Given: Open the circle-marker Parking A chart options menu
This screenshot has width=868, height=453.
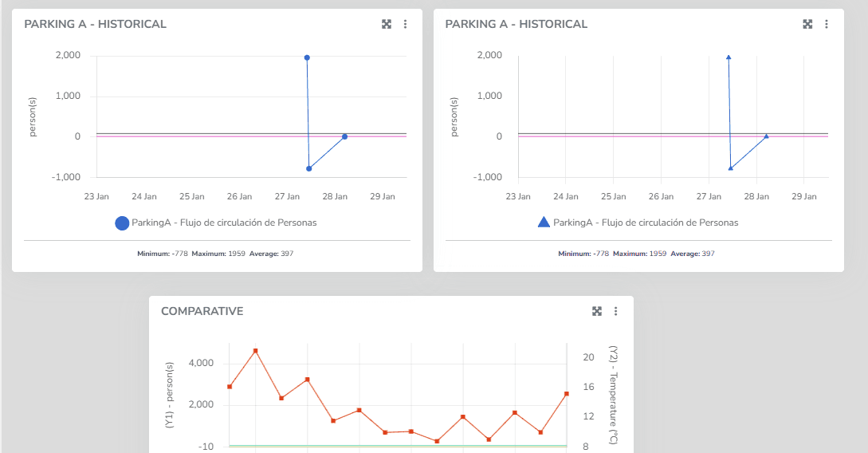Looking at the screenshot, I should (405, 24).
